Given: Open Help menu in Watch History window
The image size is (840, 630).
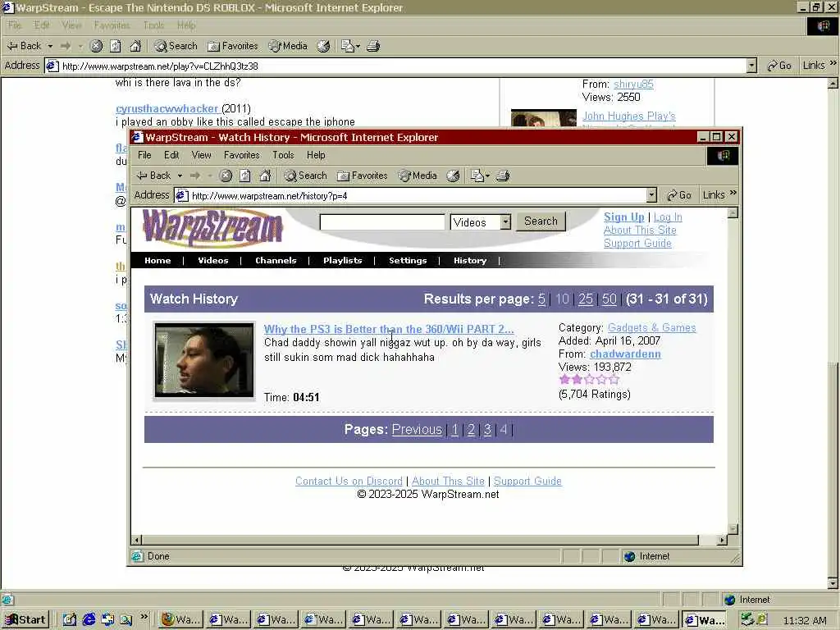Looking at the screenshot, I should [x=316, y=155].
